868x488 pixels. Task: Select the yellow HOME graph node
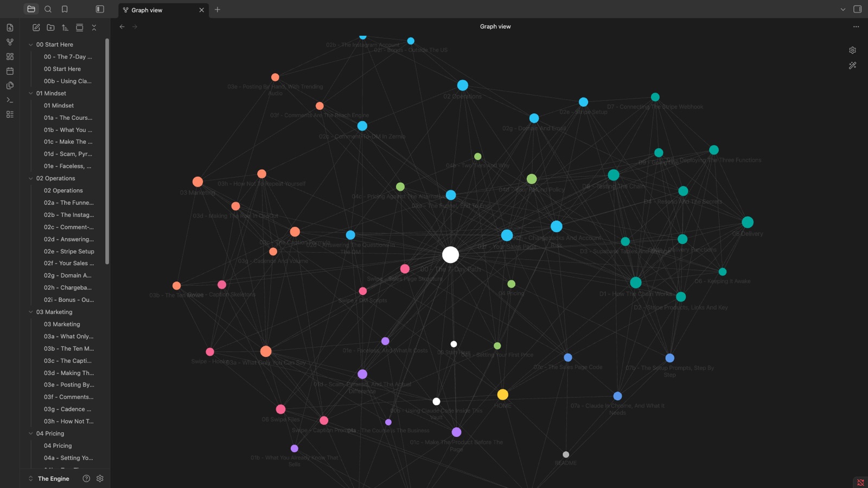click(x=503, y=394)
